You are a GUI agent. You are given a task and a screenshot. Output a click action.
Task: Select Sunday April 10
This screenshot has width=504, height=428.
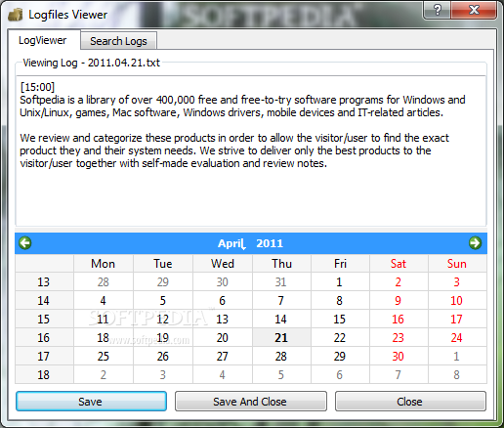(x=457, y=300)
